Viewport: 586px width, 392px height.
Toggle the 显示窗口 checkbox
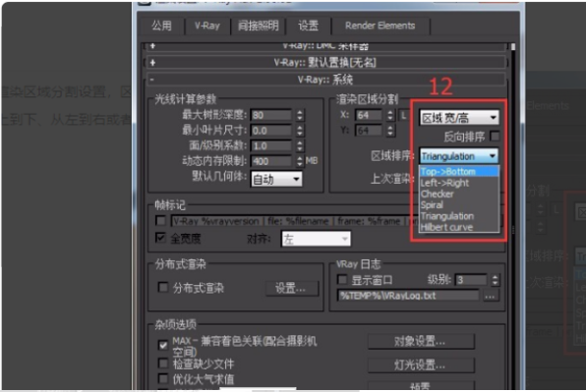tap(341, 280)
